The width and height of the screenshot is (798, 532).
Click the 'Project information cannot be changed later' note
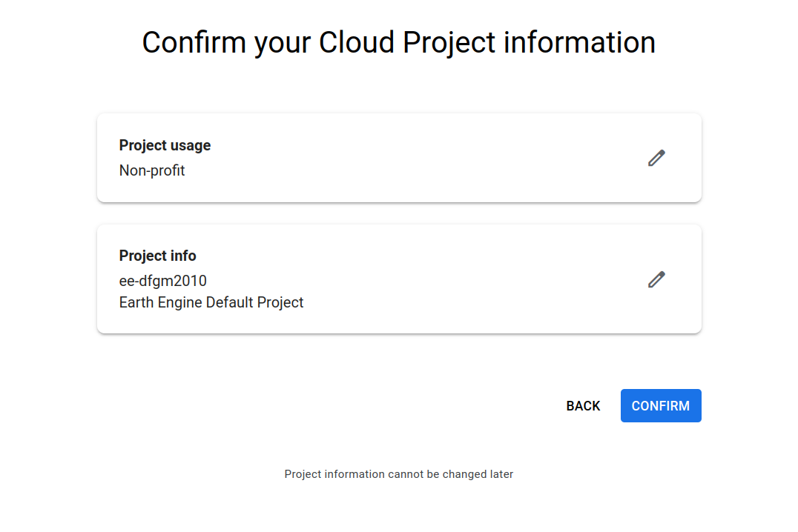tap(399, 474)
